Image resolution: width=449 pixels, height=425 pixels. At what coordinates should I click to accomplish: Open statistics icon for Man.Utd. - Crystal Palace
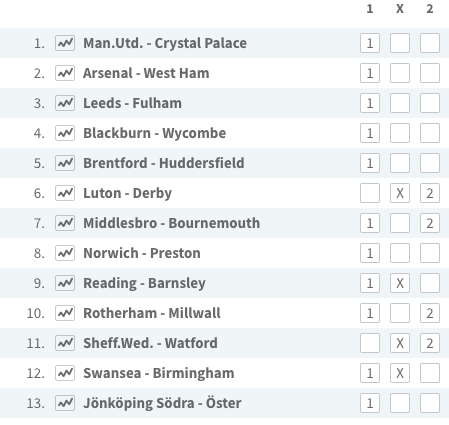(65, 43)
